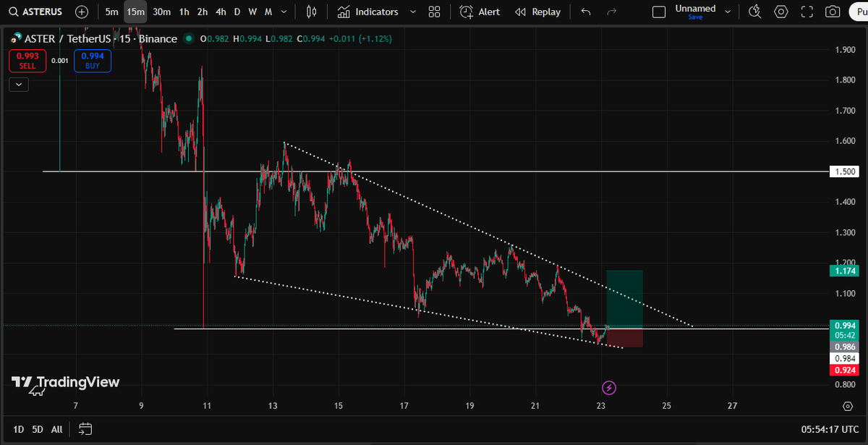Select the red stop zone of long position

coord(624,337)
